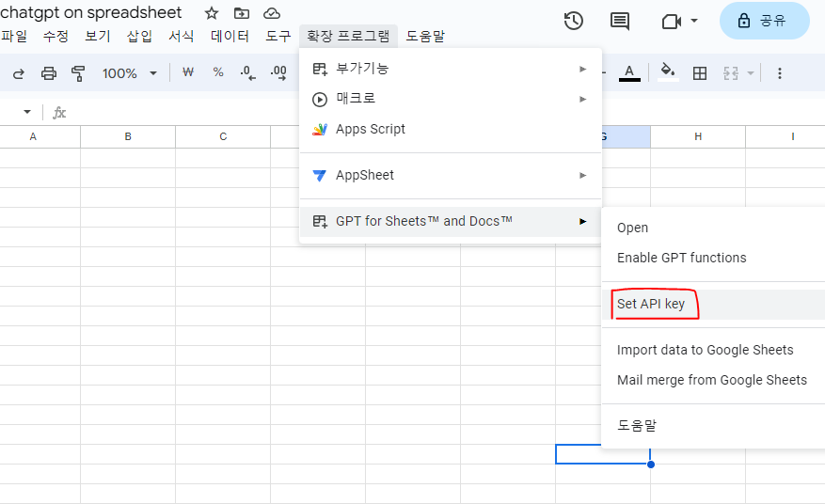Open the text color picker

(x=629, y=73)
